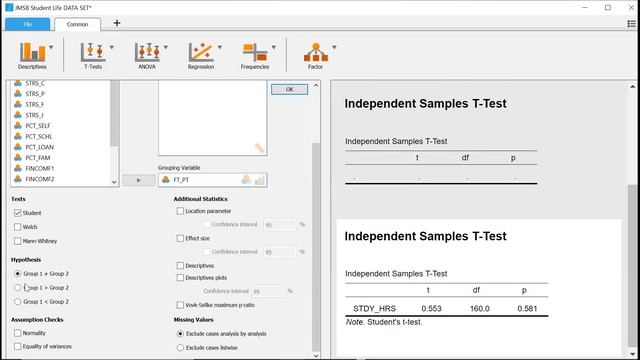Add a new module with plus icon
This screenshot has width=640, height=360.
tap(117, 23)
